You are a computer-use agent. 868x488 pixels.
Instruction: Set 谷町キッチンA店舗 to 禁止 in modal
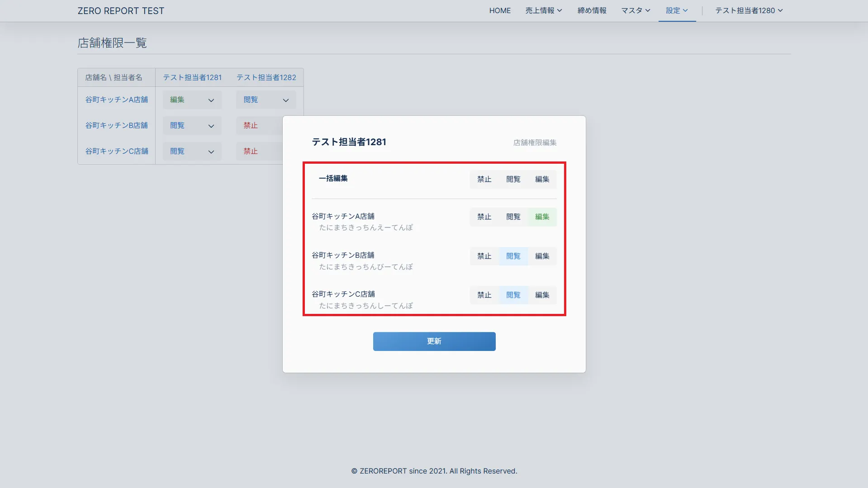tap(484, 217)
